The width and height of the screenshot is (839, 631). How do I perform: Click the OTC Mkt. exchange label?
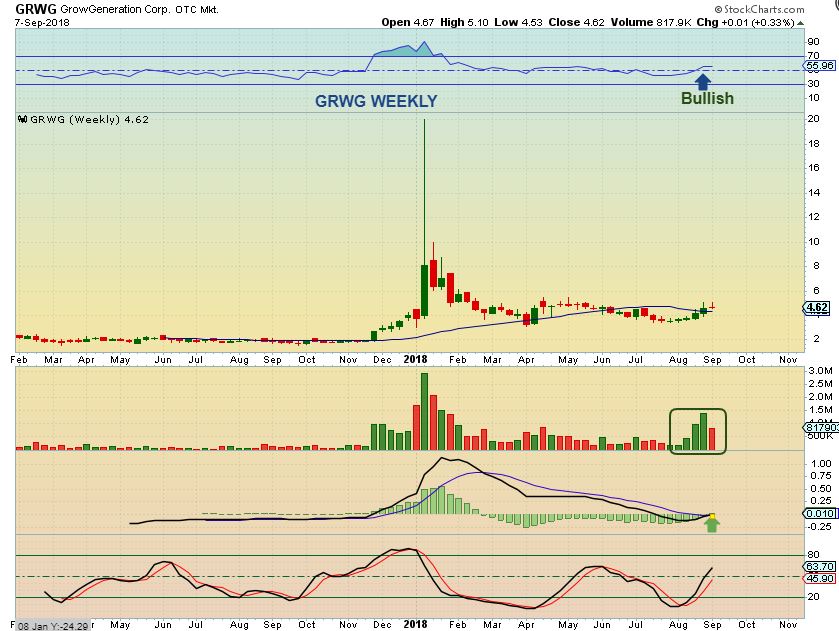point(197,10)
